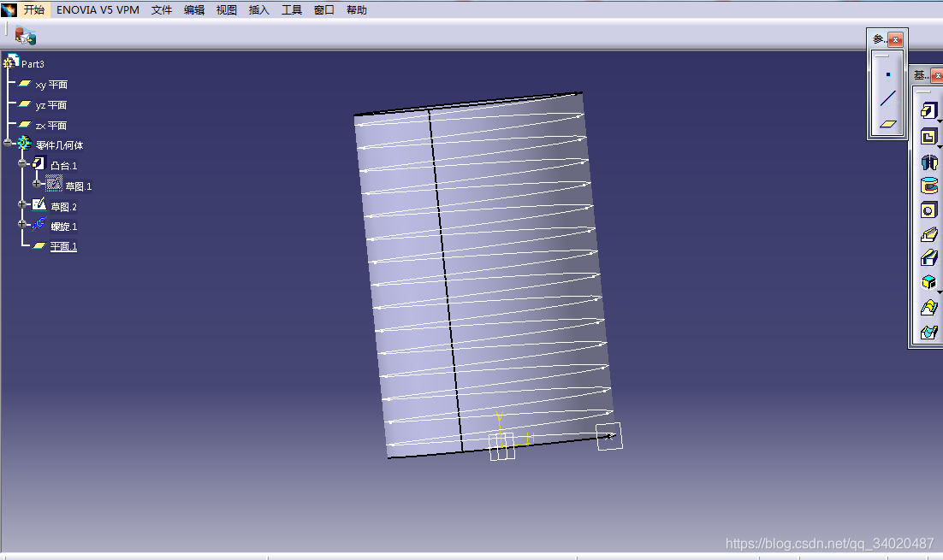
Task: Click the Point tool in reference toolbar
Action: (888, 74)
